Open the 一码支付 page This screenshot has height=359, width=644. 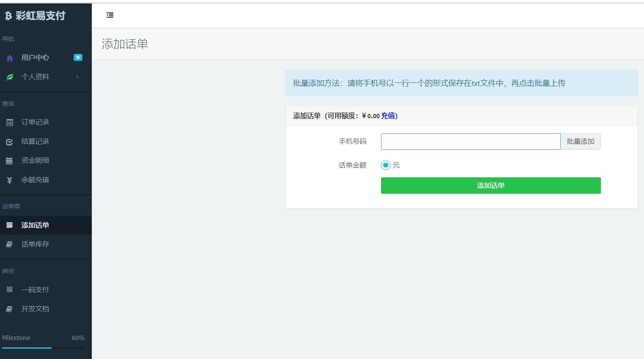click(46, 290)
